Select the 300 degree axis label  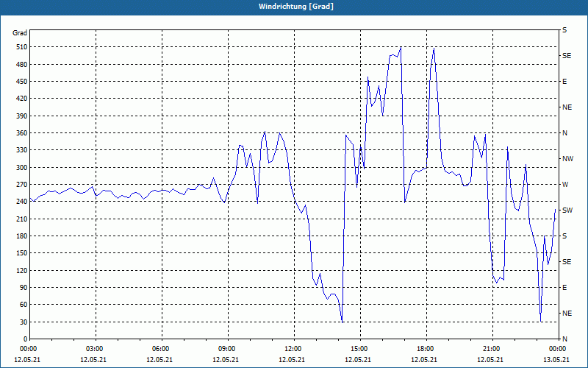tap(21, 168)
